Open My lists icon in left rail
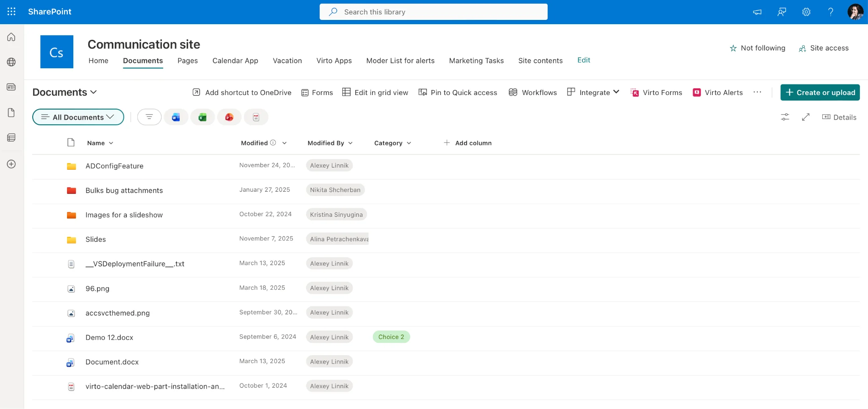 11,137
